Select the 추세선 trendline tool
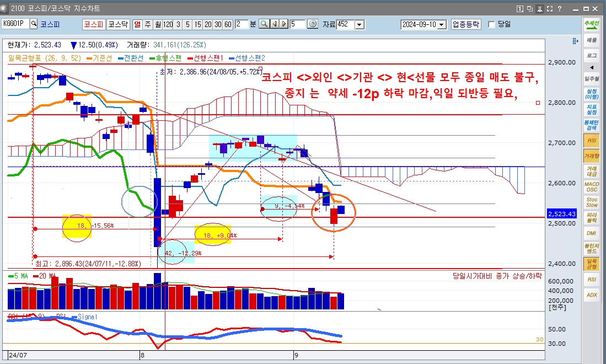Viewport: 606px width, 364px height. [x=592, y=24]
